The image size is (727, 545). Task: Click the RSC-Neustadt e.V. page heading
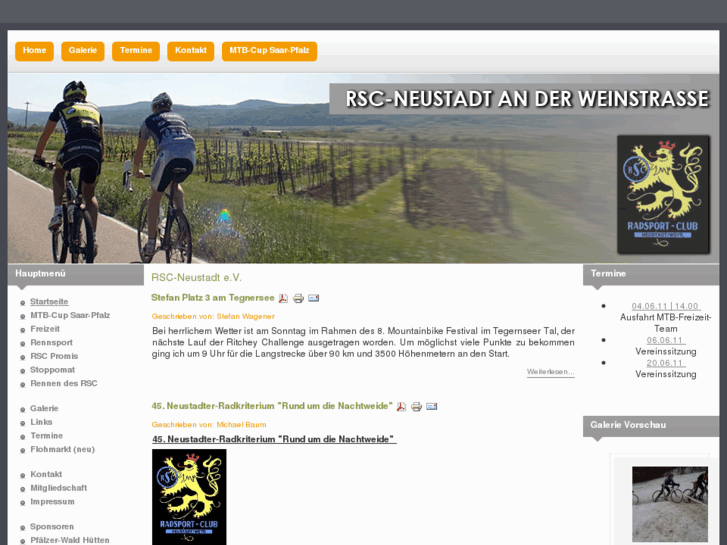[x=196, y=278]
